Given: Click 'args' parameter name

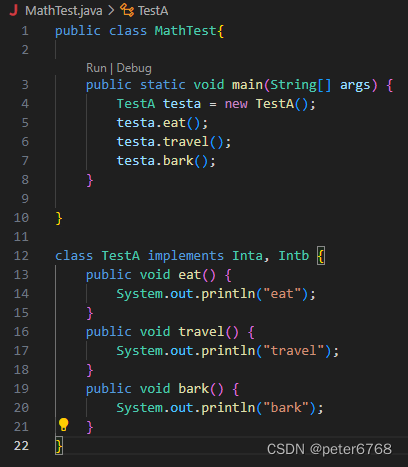Looking at the screenshot, I should [x=355, y=86].
